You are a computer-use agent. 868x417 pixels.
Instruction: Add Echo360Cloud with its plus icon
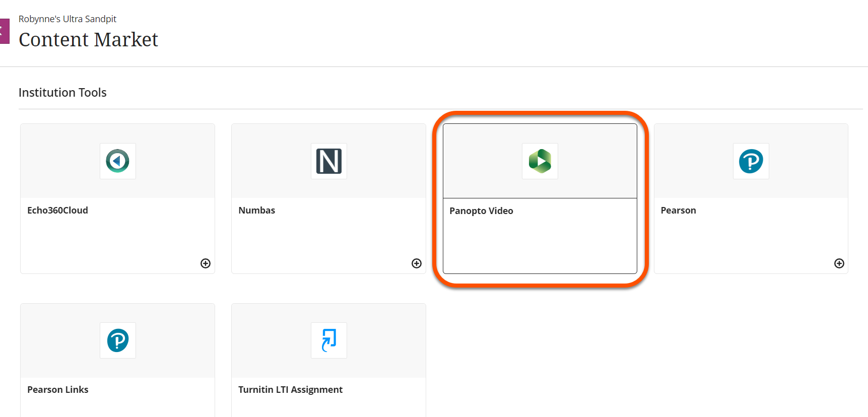pos(206,263)
